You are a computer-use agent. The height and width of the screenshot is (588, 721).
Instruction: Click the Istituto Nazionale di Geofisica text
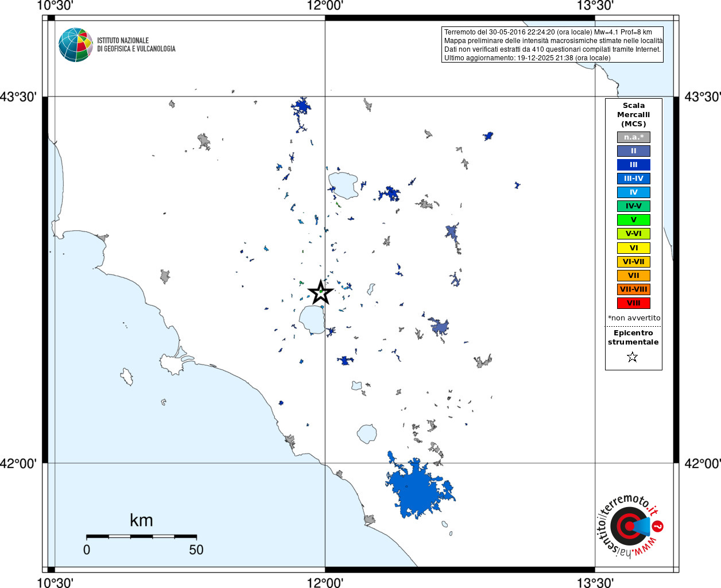click(x=136, y=45)
